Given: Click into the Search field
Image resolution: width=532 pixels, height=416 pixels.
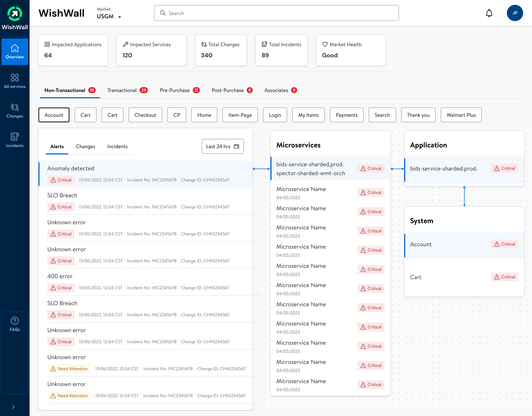Looking at the screenshot, I should tap(276, 13).
